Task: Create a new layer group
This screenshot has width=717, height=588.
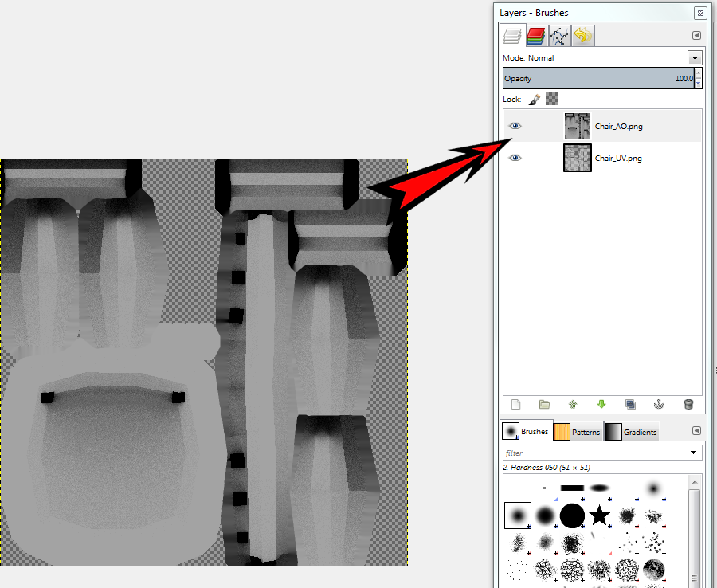Action: [x=544, y=404]
